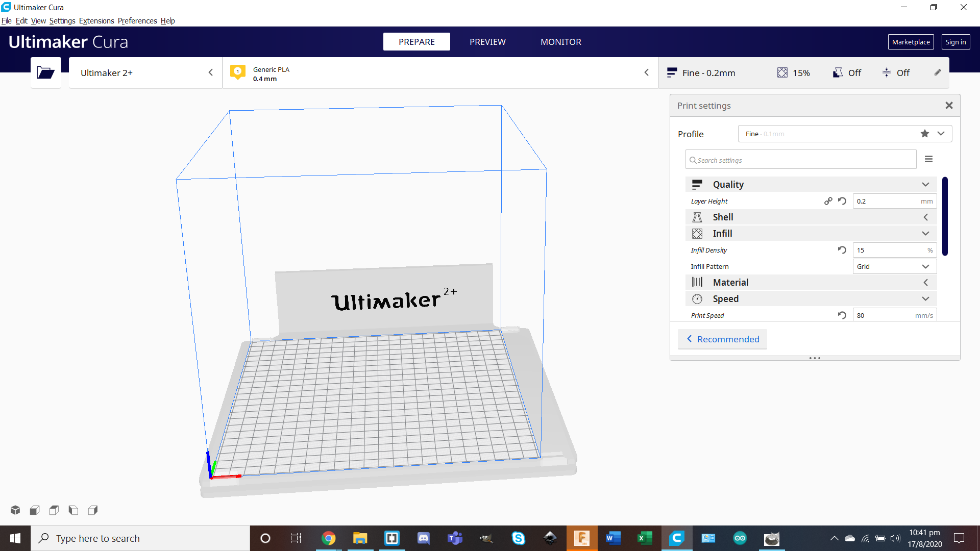Click the Quality category icon

click(x=697, y=184)
